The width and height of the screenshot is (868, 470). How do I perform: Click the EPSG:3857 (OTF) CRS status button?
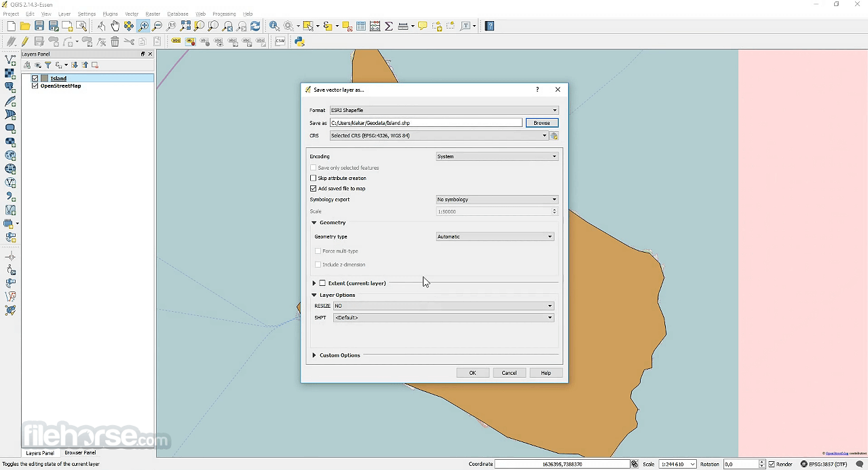(824, 464)
